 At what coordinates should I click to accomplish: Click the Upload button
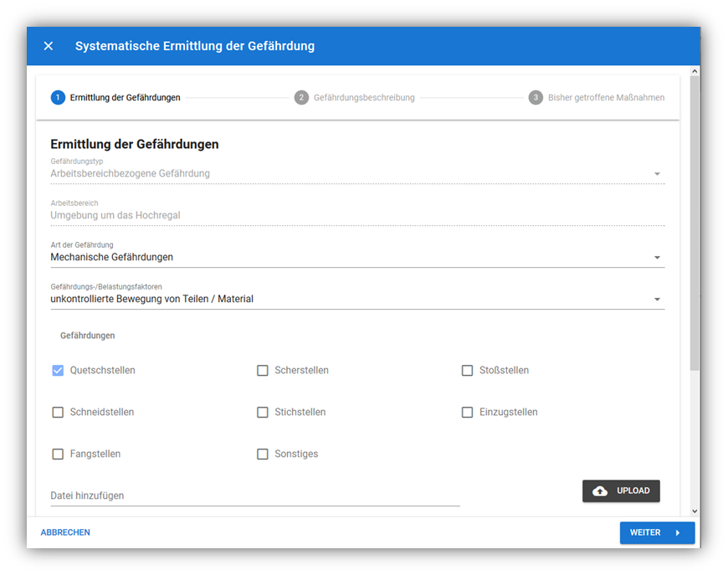point(621,491)
